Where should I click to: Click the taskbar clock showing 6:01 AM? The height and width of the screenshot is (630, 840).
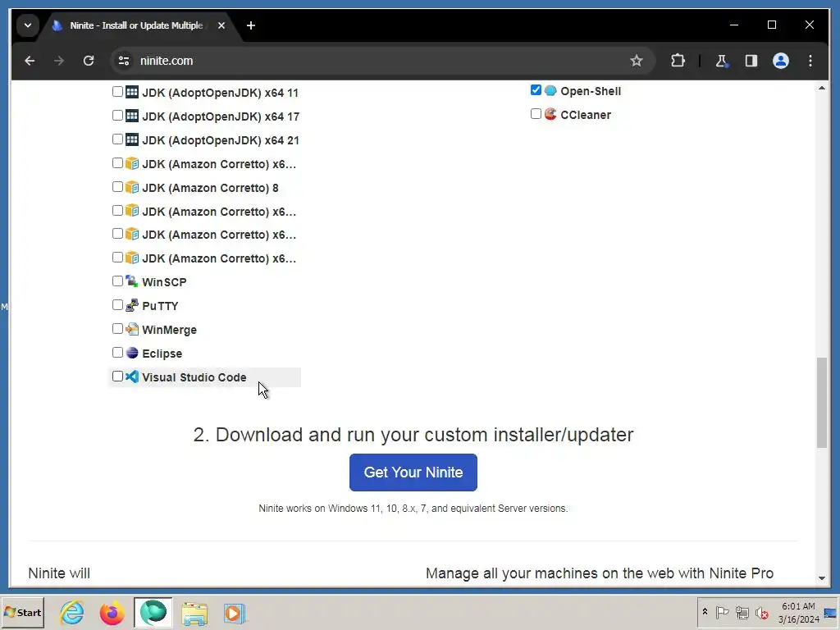click(798, 612)
